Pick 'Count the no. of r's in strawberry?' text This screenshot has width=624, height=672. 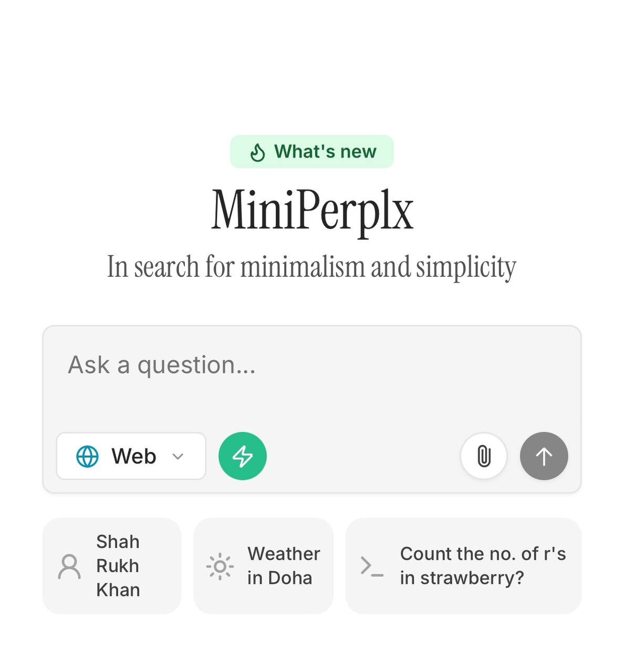(x=483, y=566)
